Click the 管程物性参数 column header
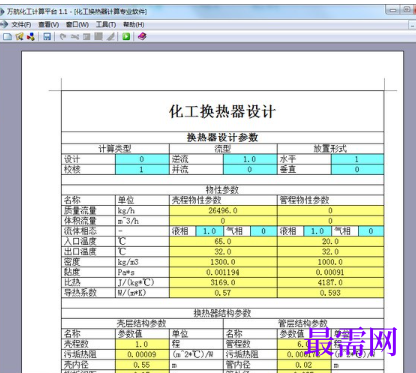 [x=304, y=200]
